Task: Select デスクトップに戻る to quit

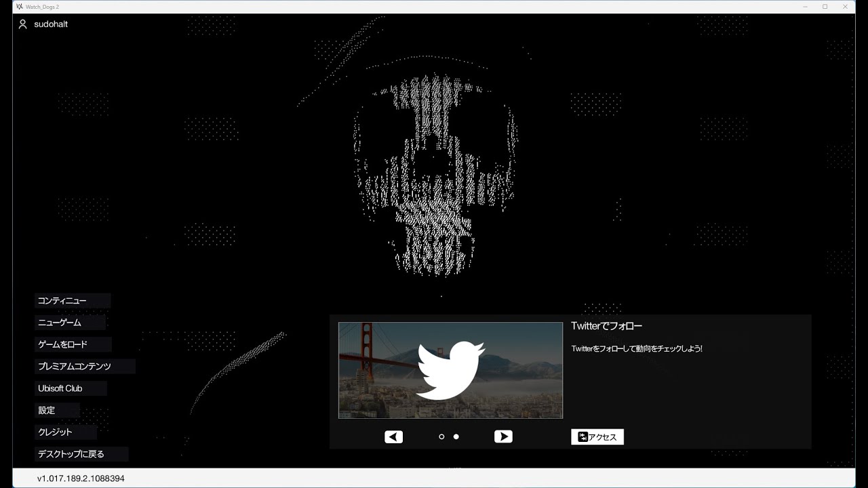Action: [x=71, y=454]
